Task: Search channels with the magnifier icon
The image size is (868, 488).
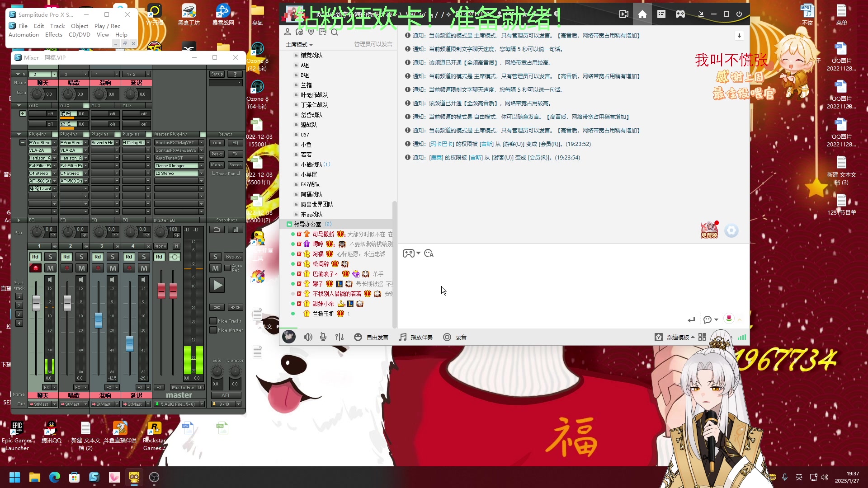Action: 335,32
